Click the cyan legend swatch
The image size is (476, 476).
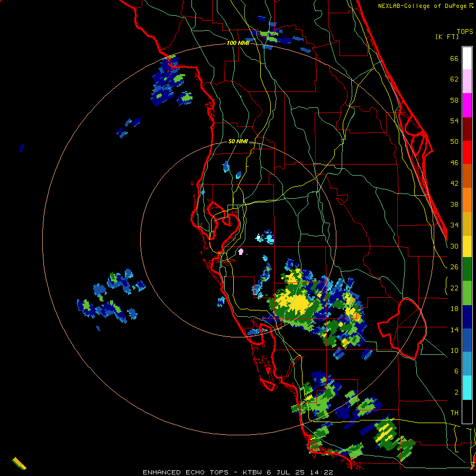click(467, 388)
